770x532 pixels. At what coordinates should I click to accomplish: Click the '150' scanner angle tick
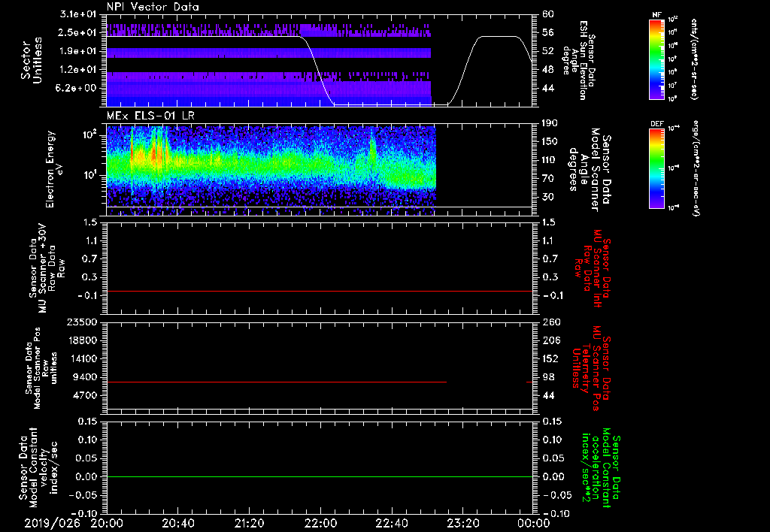click(x=551, y=141)
